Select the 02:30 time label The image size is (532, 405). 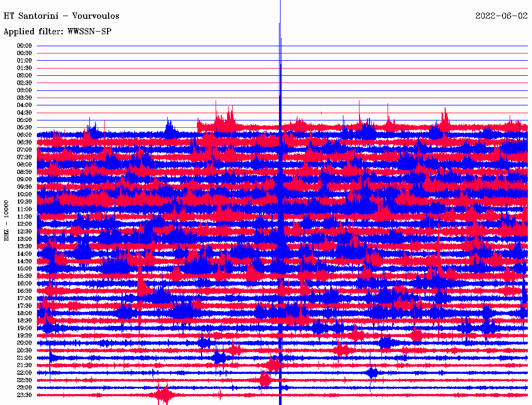click(x=24, y=83)
